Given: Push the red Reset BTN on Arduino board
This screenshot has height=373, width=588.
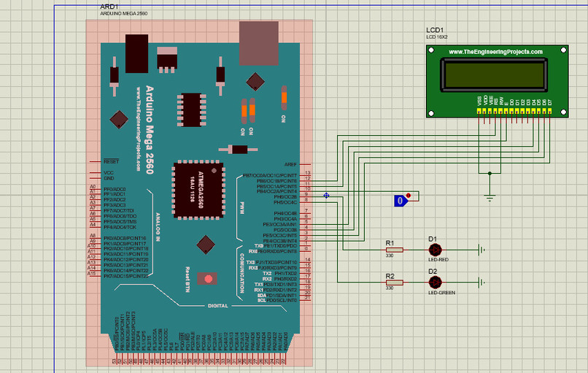Looking at the screenshot, I should point(207,279).
